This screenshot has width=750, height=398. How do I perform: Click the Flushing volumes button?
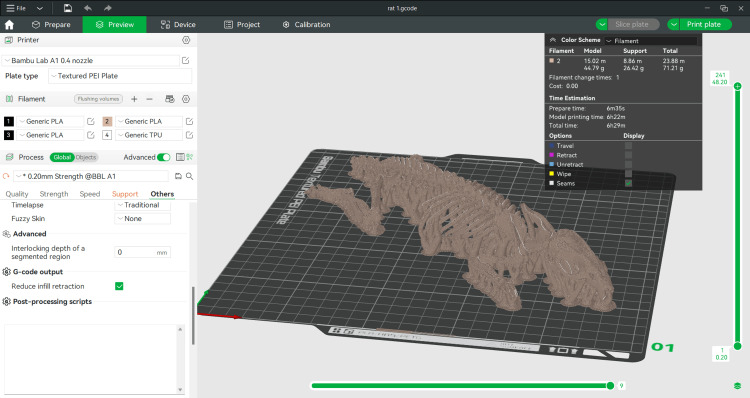coord(98,99)
